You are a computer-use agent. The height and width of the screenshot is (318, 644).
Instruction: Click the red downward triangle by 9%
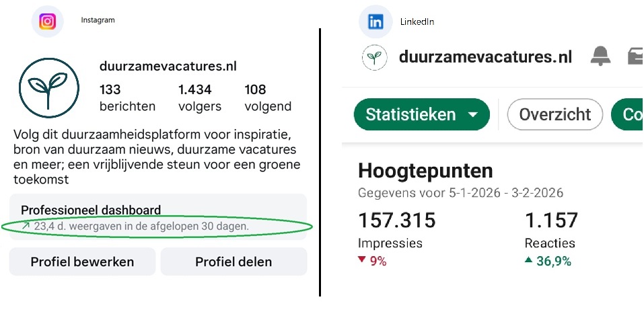click(x=361, y=260)
